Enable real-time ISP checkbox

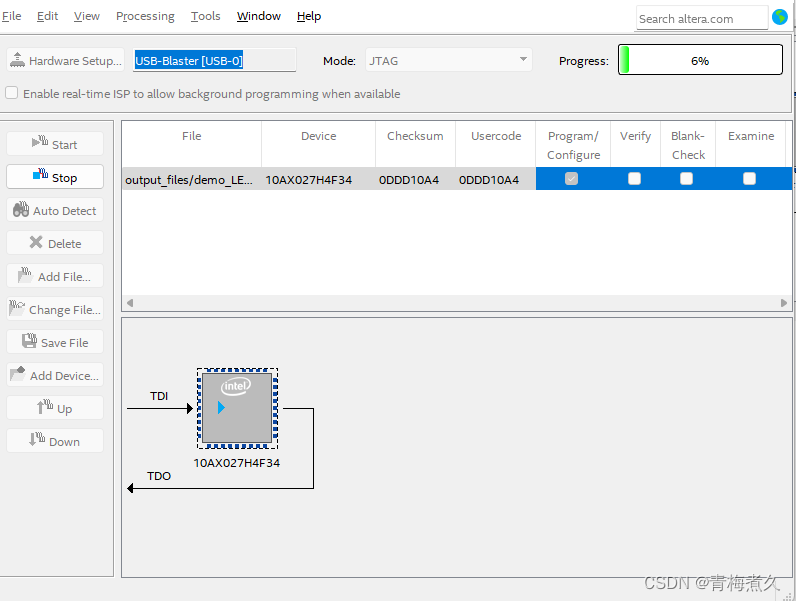(12, 93)
